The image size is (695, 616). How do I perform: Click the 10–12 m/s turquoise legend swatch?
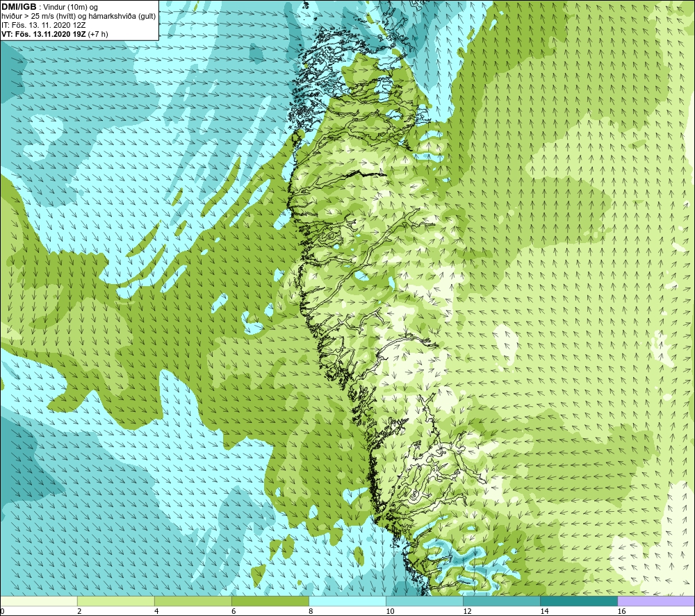click(425, 601)
